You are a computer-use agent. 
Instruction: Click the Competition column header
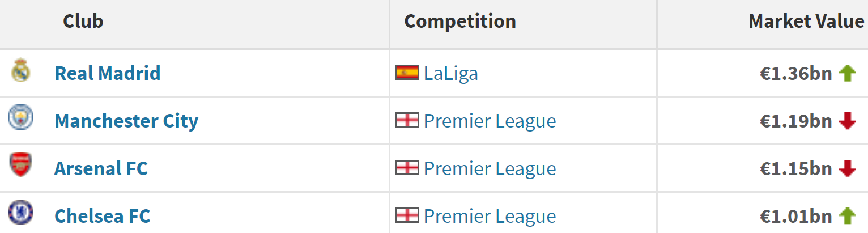tap(460, 22)
